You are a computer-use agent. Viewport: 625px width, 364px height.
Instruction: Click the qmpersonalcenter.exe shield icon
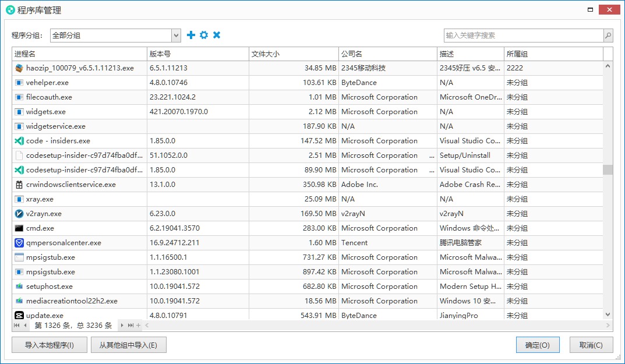click(19, 243)
